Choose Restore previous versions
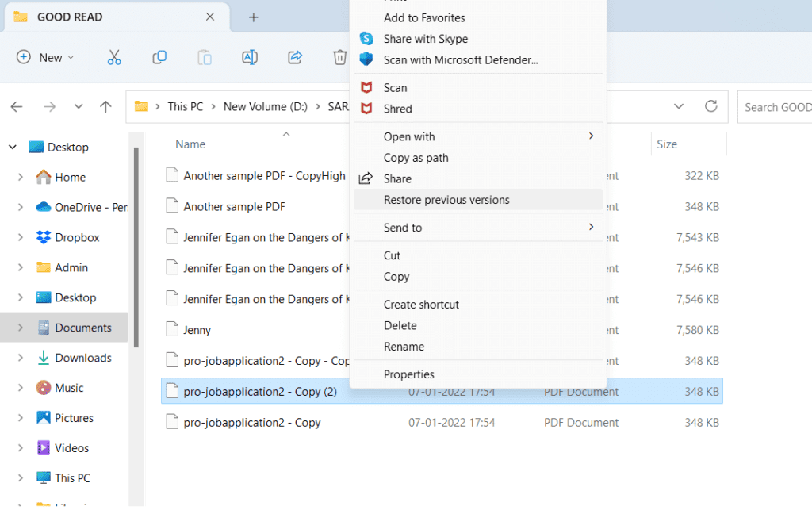The image size is (812, 510). (478, 200)
